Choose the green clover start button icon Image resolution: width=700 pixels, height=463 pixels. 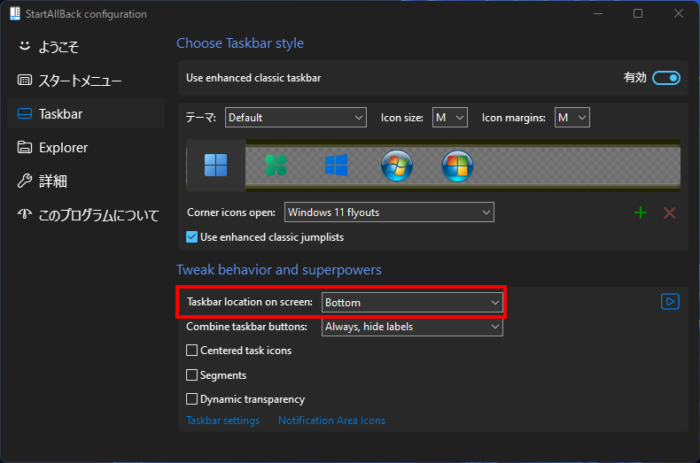(x=276, y=165)
